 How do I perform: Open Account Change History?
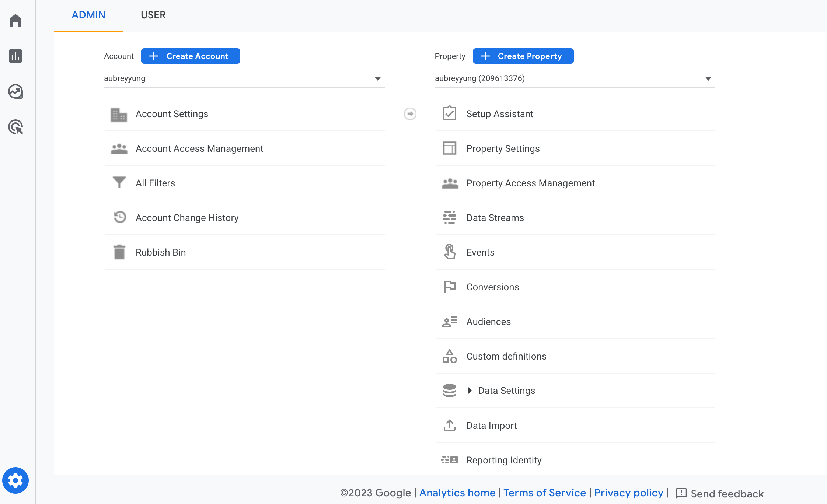coord(187,218)
